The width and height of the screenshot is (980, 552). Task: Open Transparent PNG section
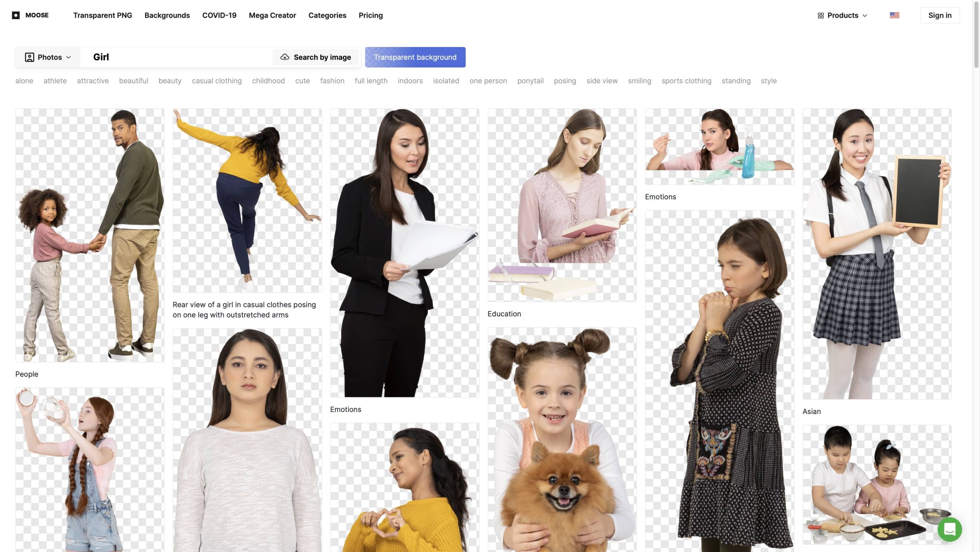(103, 15)
